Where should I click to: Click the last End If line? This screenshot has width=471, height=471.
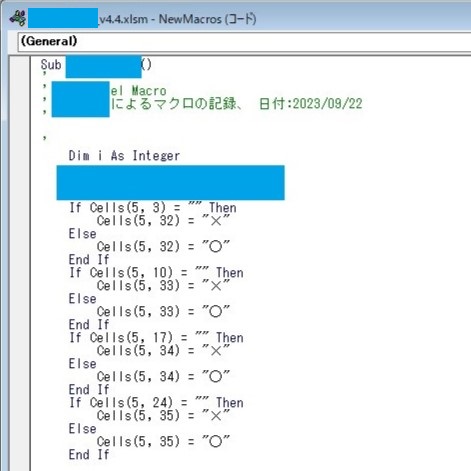[x=89, y=455]
